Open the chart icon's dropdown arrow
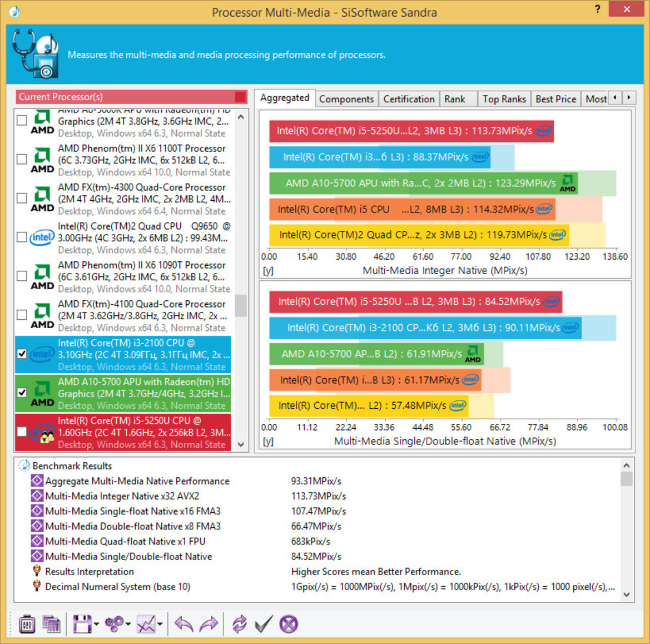The width and height of the screenshot is (650, 644). tap(160, 624)
